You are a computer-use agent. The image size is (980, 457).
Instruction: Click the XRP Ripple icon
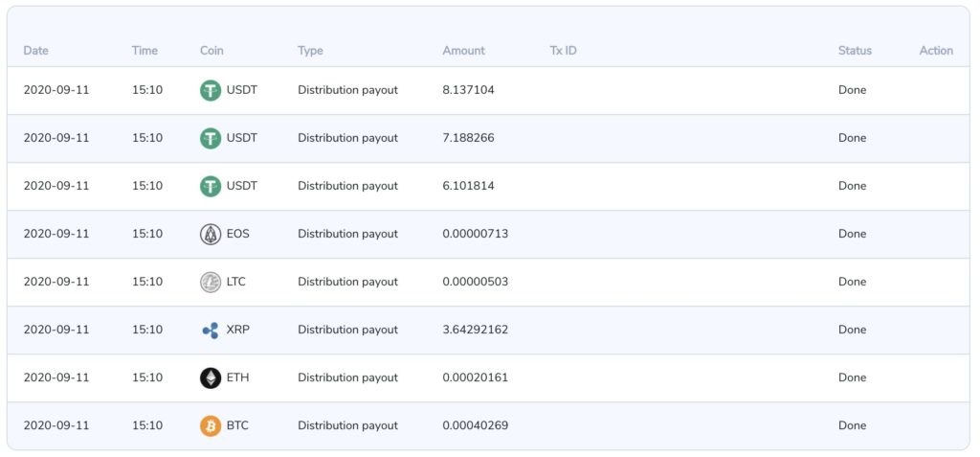[x=211, y=330]
